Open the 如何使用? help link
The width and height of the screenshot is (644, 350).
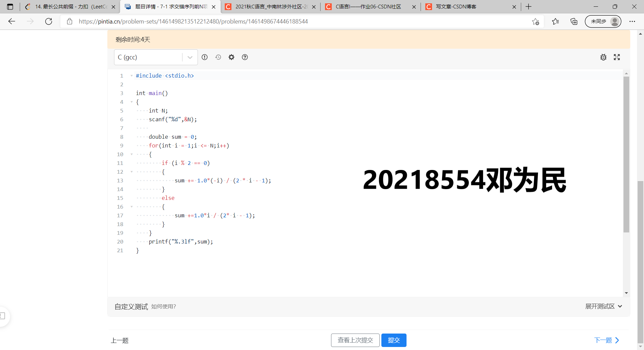point(163,307)
